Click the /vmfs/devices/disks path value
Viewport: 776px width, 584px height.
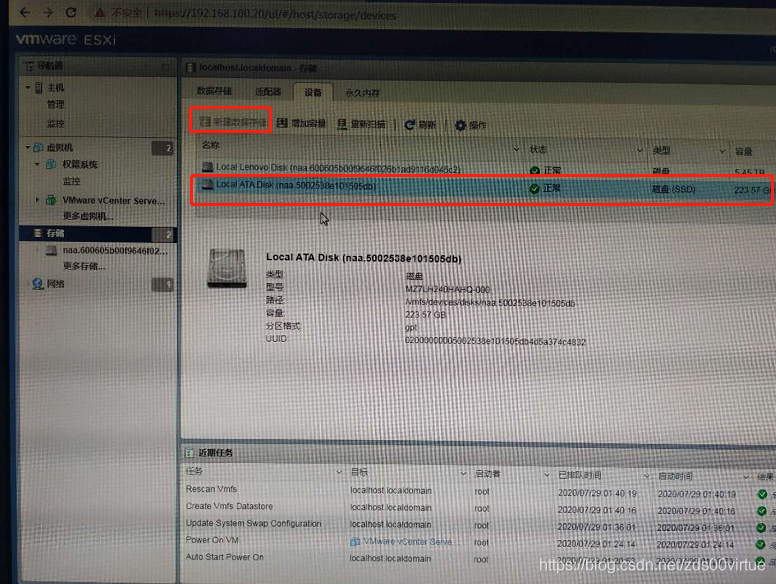(x=490, y=303)
